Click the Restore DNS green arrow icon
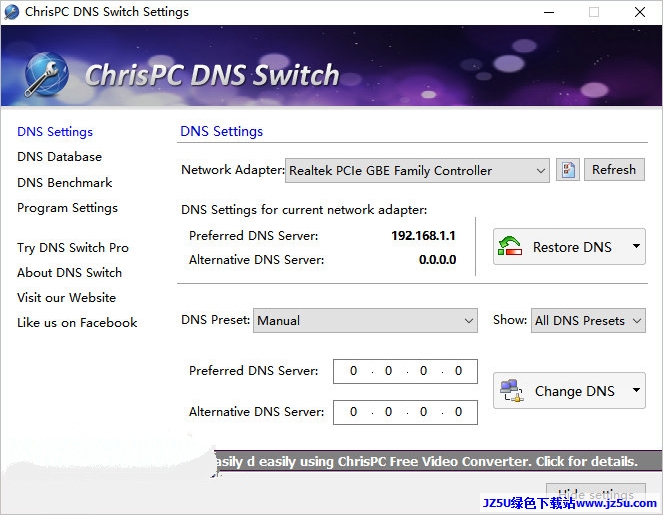The width and height of the screenshot is (663, 515). [x=510, y=246]
